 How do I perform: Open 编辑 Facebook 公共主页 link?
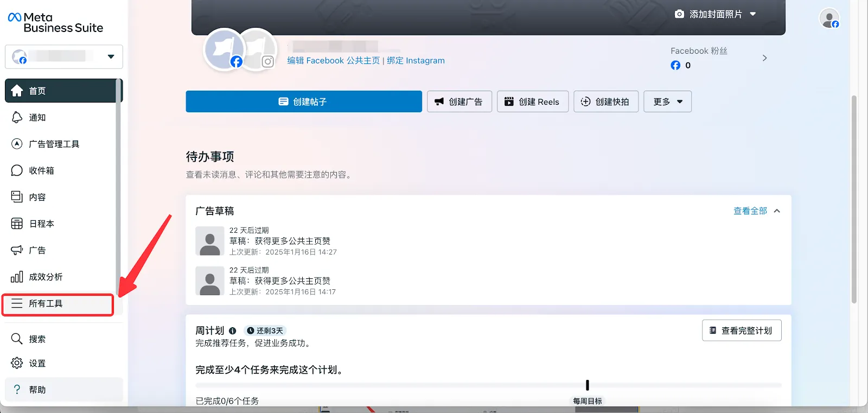pyautogui.click(x=334, y=61)
